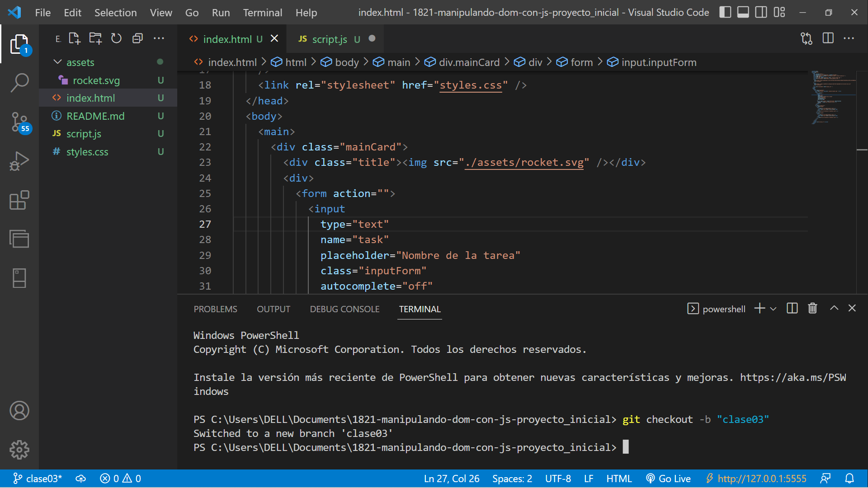Open notifications bell in status bar
This screenshot has height=488, width=868.
point(849,479)
